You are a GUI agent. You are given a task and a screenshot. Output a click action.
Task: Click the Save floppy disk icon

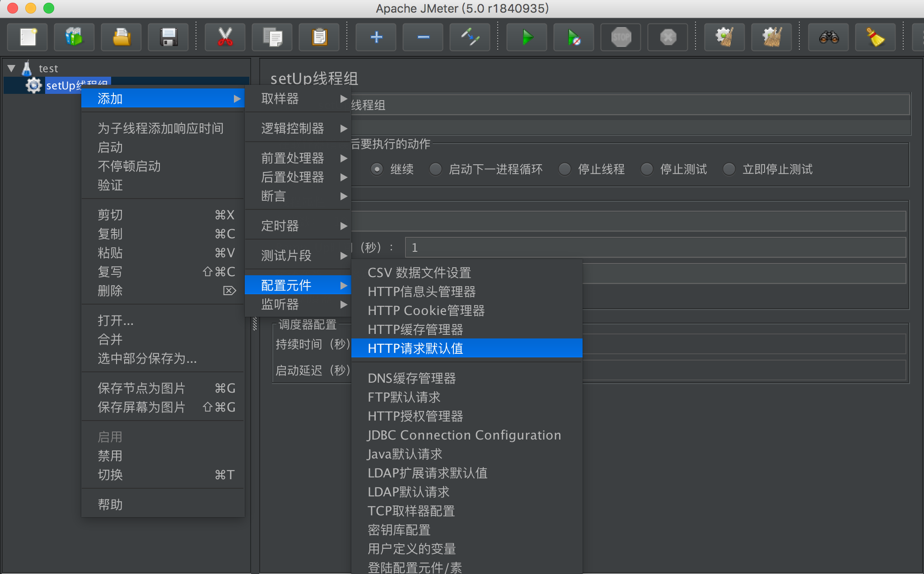coord(168,37)
